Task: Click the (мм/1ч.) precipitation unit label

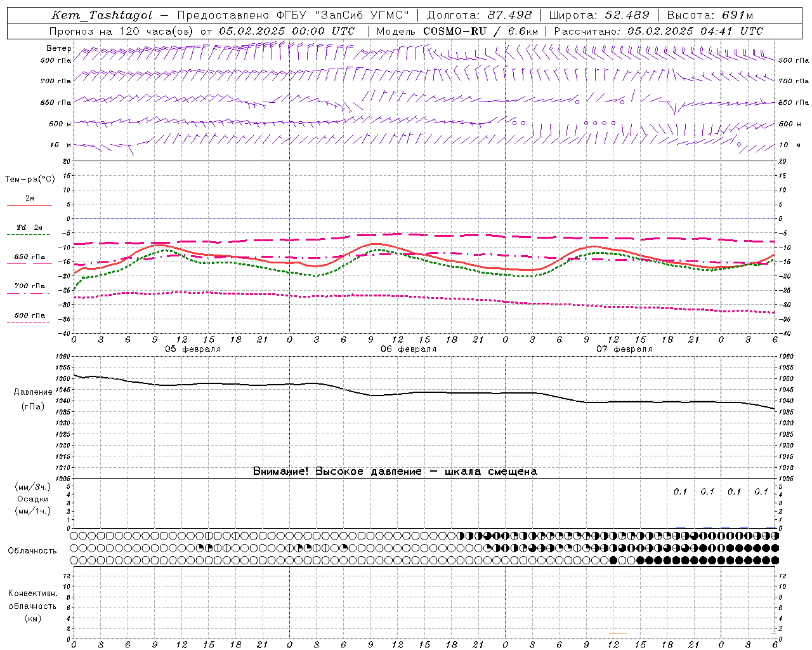Action: [x=33, y=511]
